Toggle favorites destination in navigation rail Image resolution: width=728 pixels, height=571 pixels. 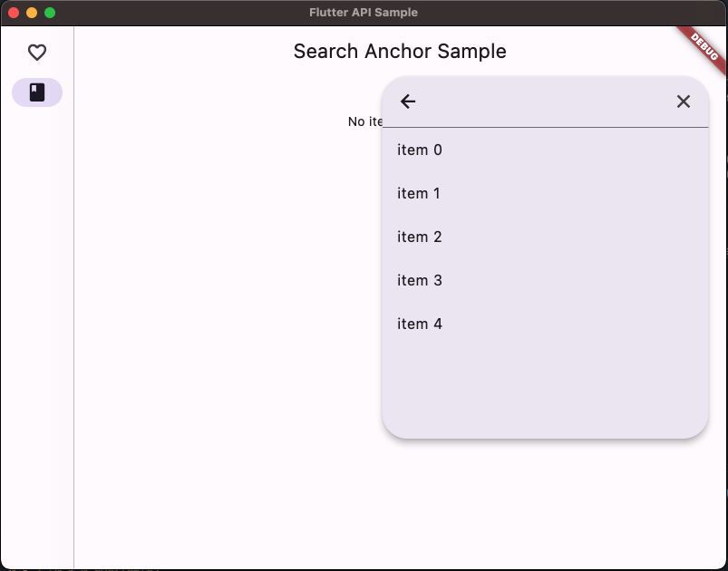[37, 52]
